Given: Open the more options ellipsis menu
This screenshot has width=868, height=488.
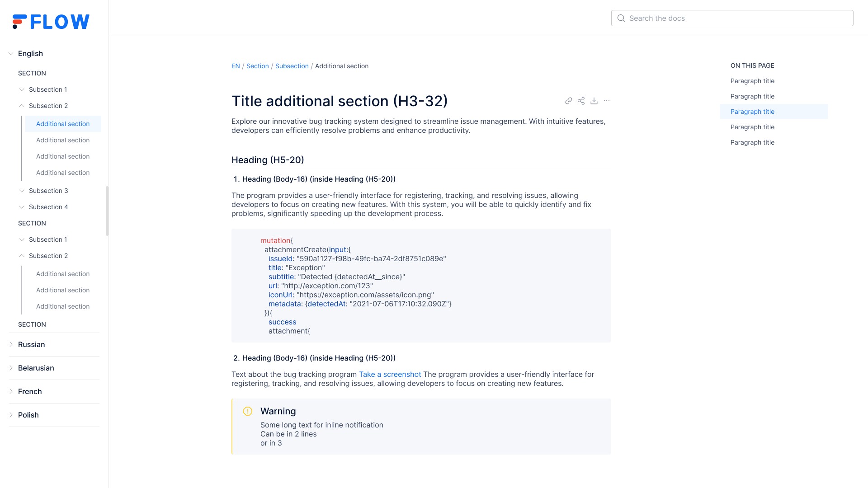Looking at the screenshot, I should (x=607, y=101).
